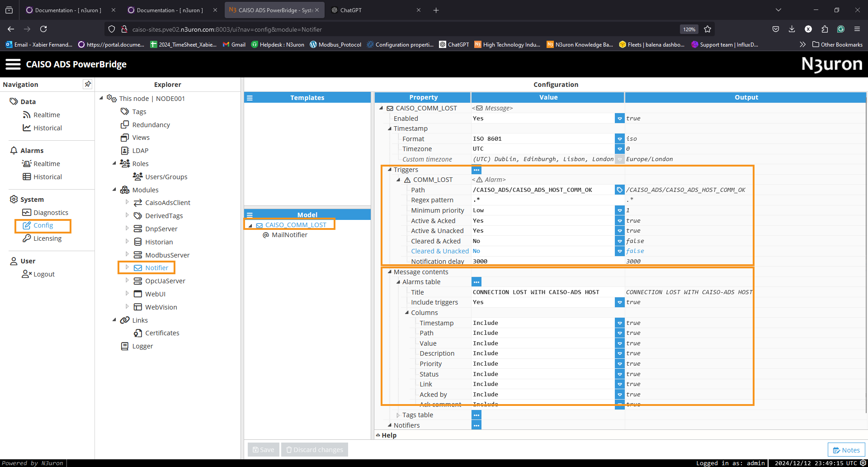Open Historical alarms view

[42, 177]
